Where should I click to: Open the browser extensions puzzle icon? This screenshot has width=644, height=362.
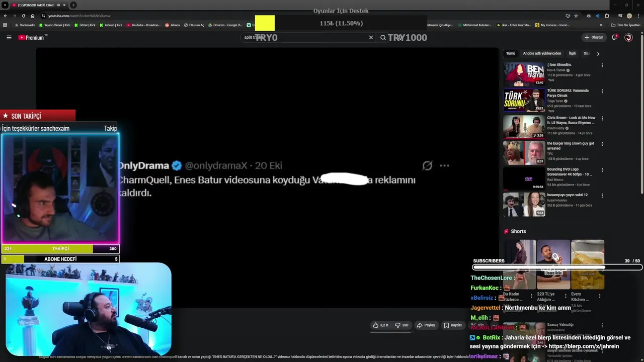click(x=606, y=16)
